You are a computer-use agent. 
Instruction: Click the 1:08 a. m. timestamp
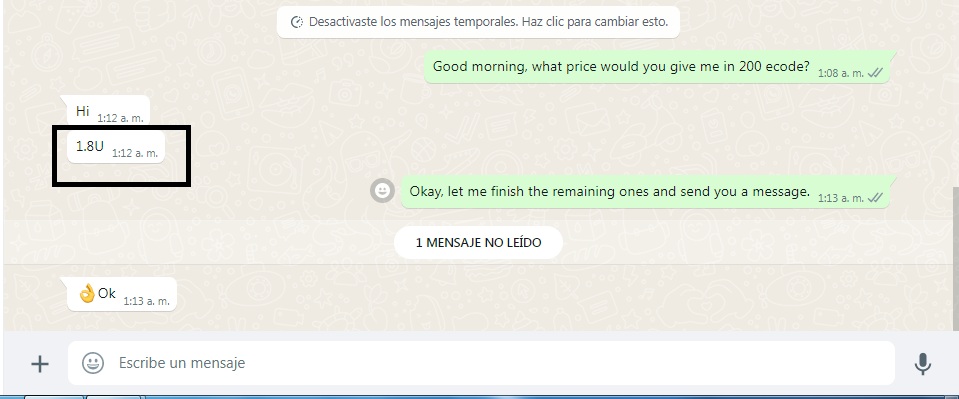[x=841, y=73]
